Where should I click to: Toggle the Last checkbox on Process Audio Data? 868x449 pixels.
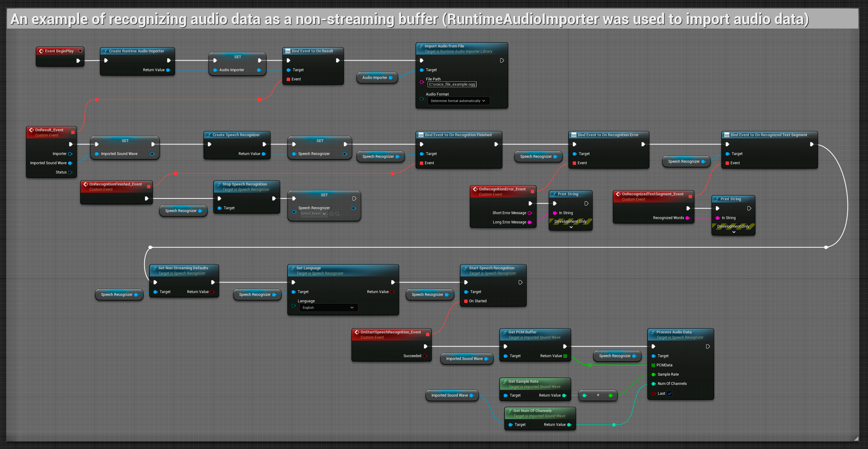coord(669,394)
